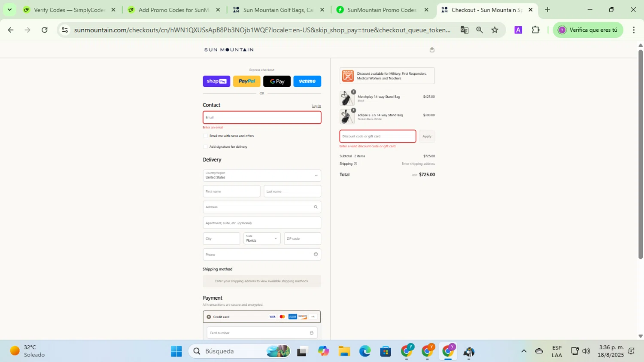Image resolution: width=644 pixels, height=362 pixels.
Task: Open the State dropdown showing Florida
Action: pyautogui.click(x=262, y=238)
